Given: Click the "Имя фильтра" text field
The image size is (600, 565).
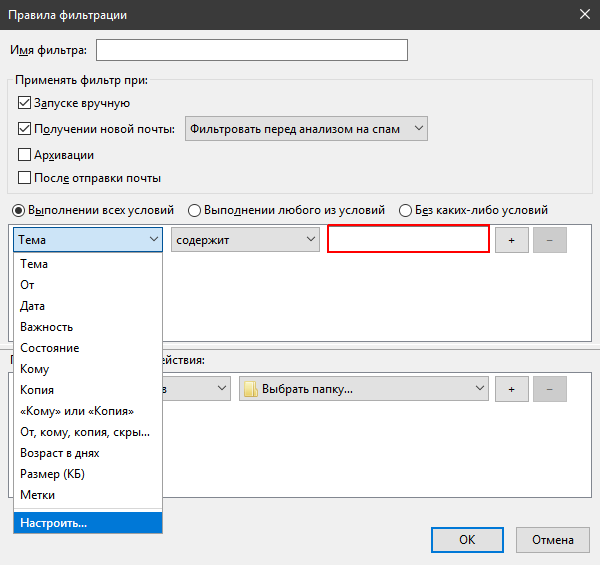Looking at the screenshot, I should (x=252, y=50).
